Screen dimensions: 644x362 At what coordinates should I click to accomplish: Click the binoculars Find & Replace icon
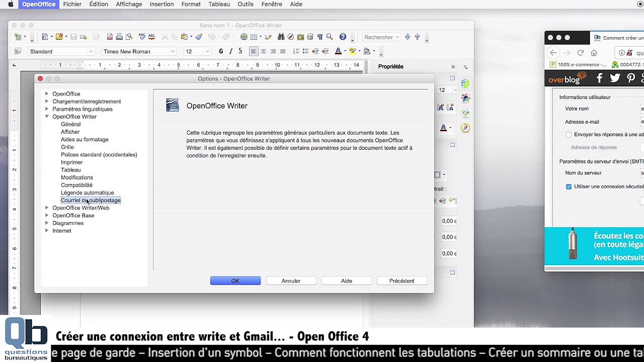point(281,37)
